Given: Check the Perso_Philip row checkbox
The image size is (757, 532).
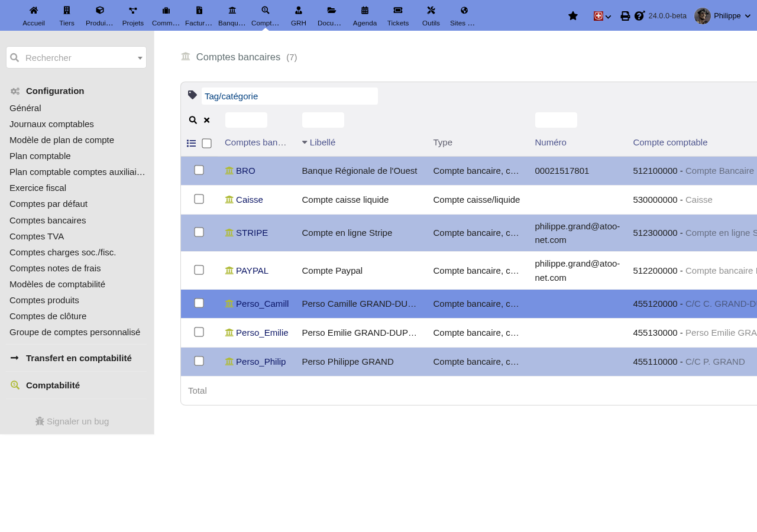Looking at the screenshot, I should click(x=199, y=361).
